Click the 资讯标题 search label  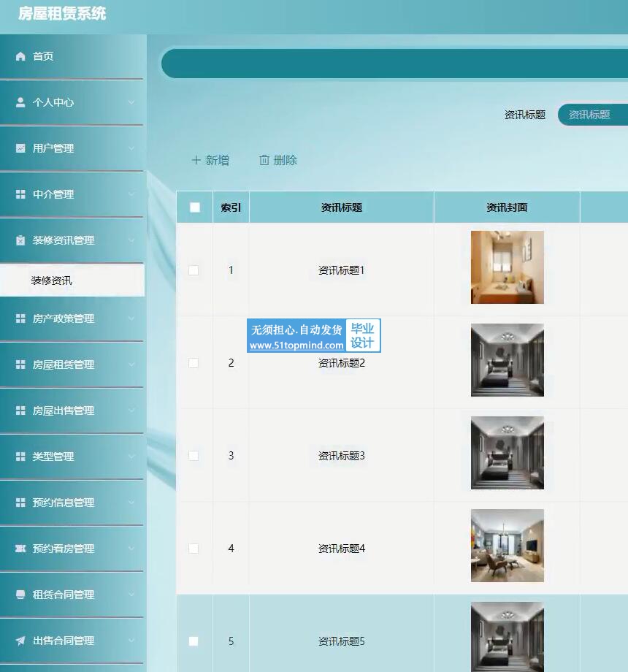(525, 115)
